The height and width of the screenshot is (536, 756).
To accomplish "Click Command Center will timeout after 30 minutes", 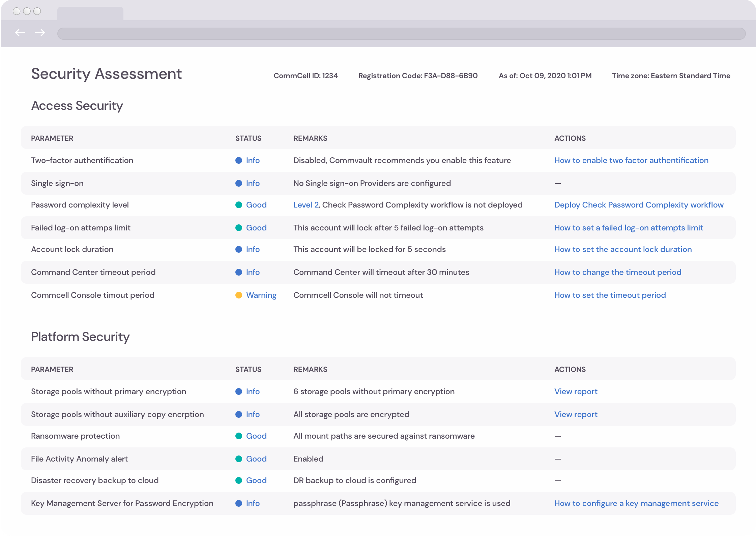I will coord(381,272).
